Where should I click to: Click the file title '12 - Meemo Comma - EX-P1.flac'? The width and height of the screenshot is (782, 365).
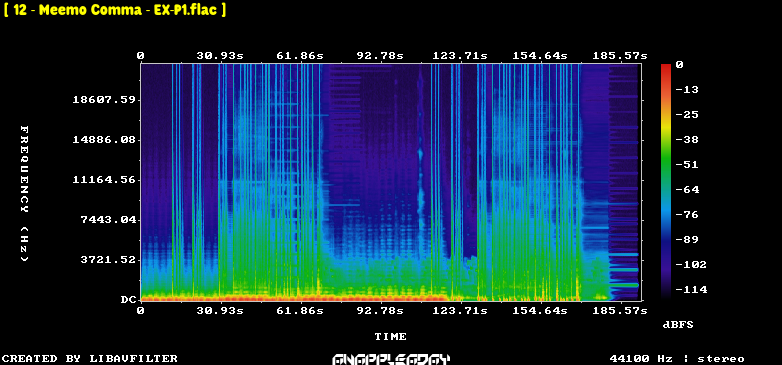tap(115, 9)
